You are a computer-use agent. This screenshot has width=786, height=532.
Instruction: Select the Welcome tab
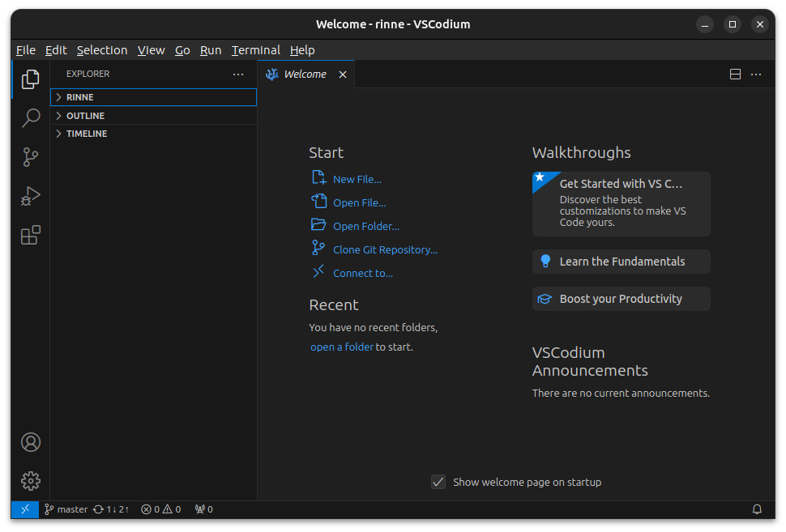(x=304, y=74)
